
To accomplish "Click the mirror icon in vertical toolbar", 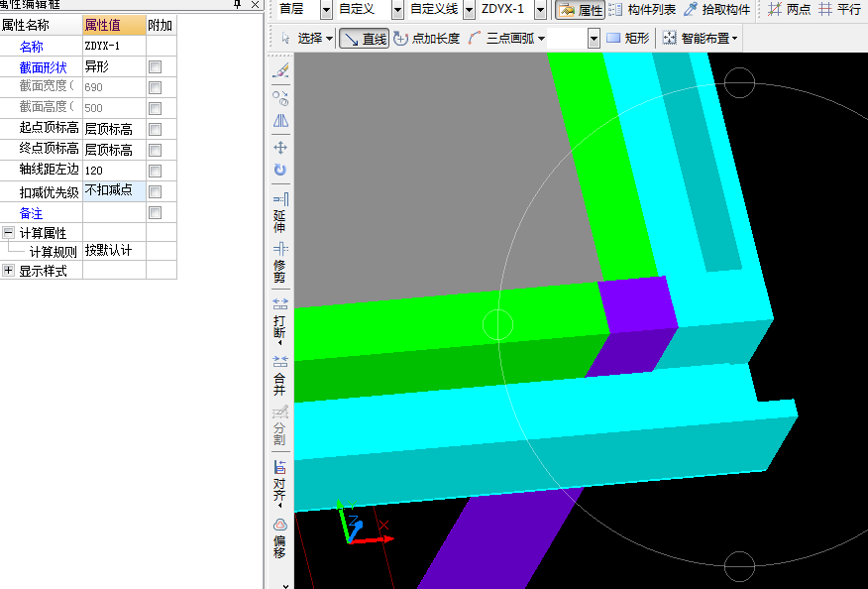I will (x=280, y=121).
